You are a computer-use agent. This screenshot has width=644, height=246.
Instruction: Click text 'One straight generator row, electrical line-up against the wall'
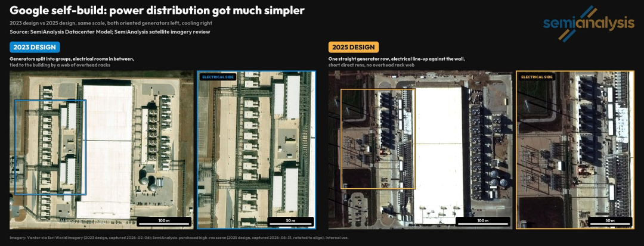click(x=397, y=59)
